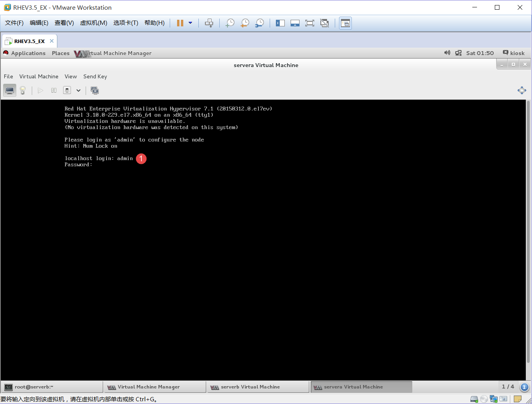532x404 pixels.
Task: Open the snapshot manager icon
Action: [260, 23]
